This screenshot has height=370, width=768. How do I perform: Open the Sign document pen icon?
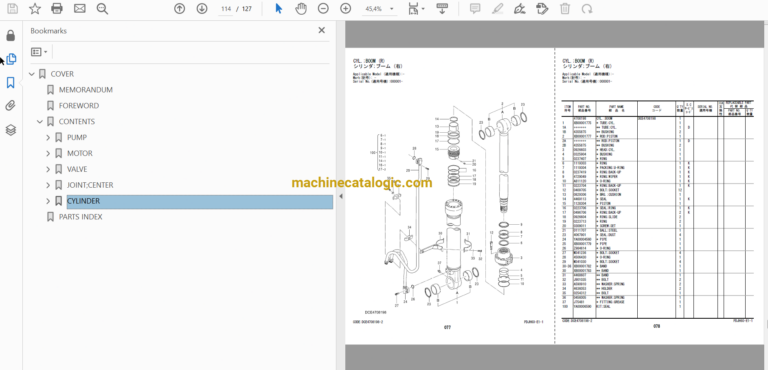[519, 8]
